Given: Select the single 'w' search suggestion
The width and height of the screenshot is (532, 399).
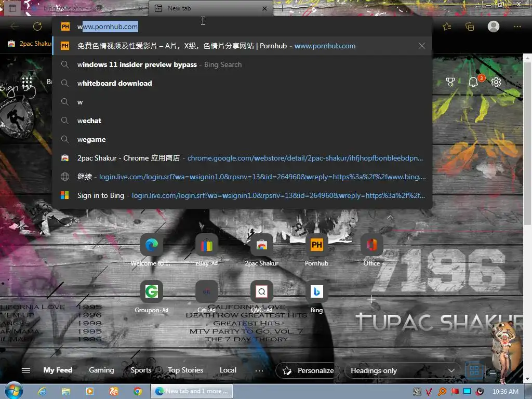Looking at the screenshot, I should tap(242, 102).
